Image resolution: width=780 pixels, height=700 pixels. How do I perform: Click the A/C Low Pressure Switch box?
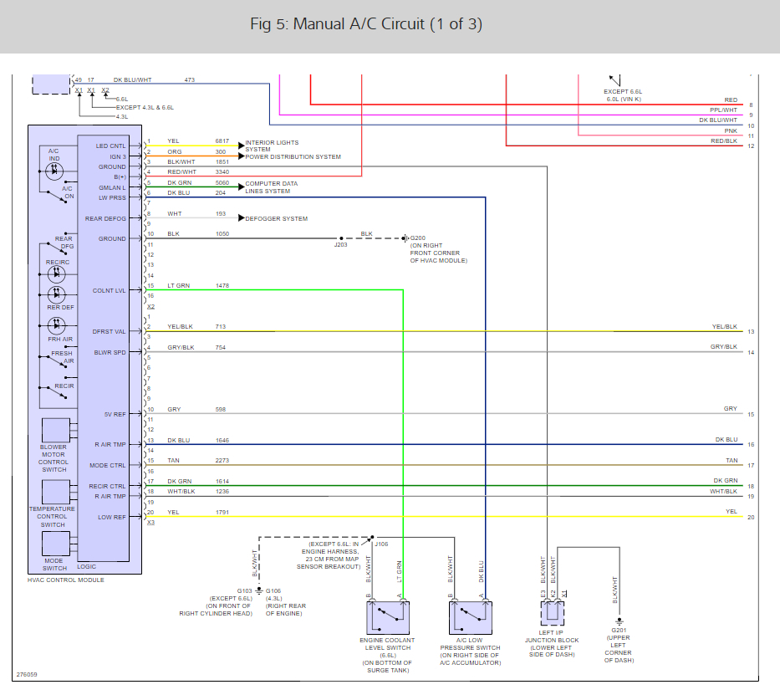470,617
